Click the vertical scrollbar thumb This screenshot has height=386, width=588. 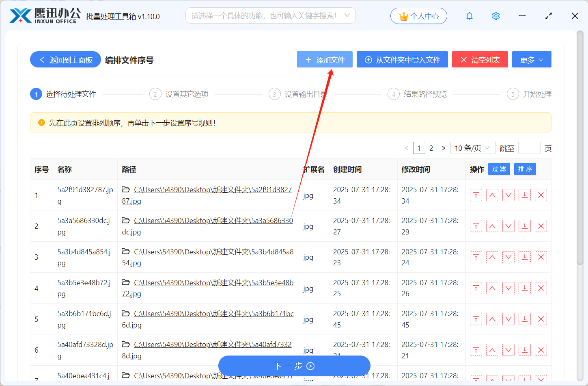tap(580, 148)
